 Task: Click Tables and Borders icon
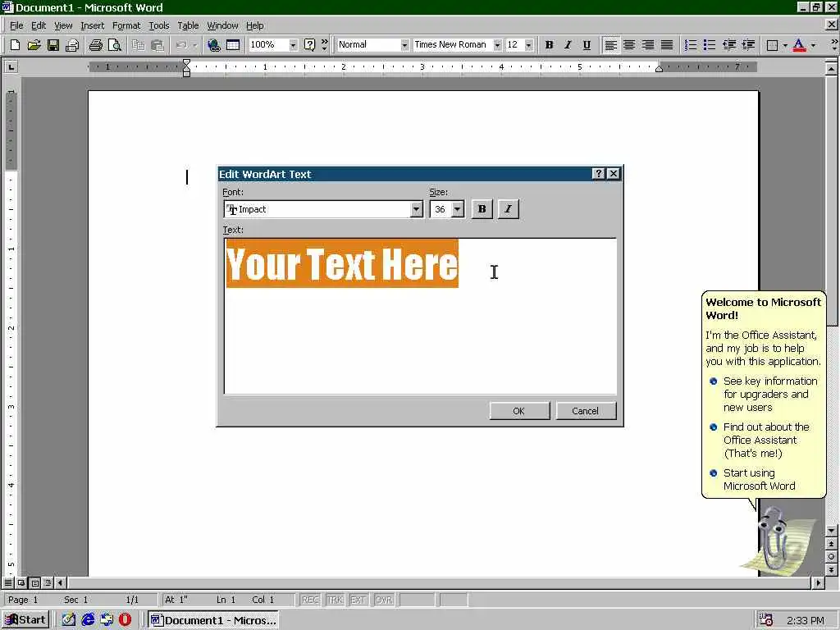[233, 45]
